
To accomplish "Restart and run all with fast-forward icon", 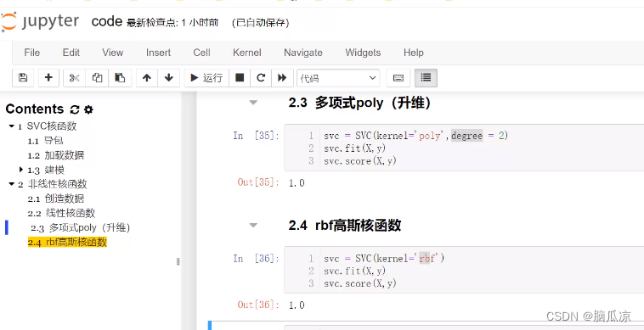I will coord(282,78).
